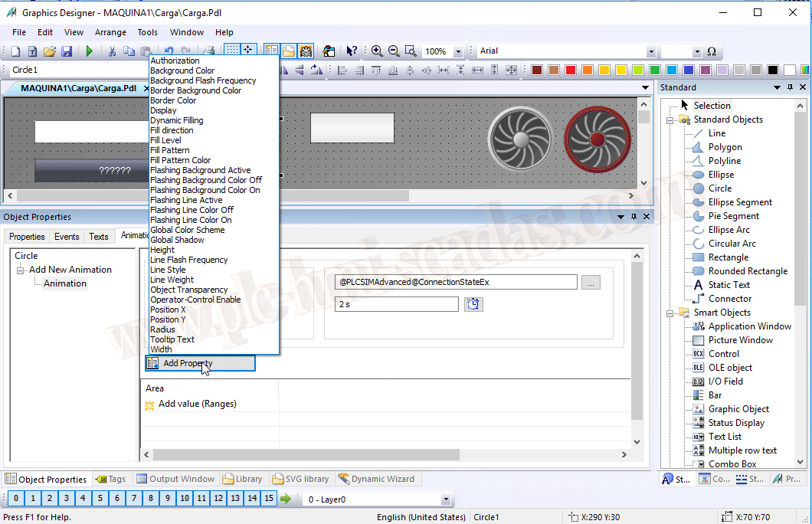This screenshot has width=812, height=524.
Task: Click the green Runtime start arrow
Action: [x=90, y=51]
